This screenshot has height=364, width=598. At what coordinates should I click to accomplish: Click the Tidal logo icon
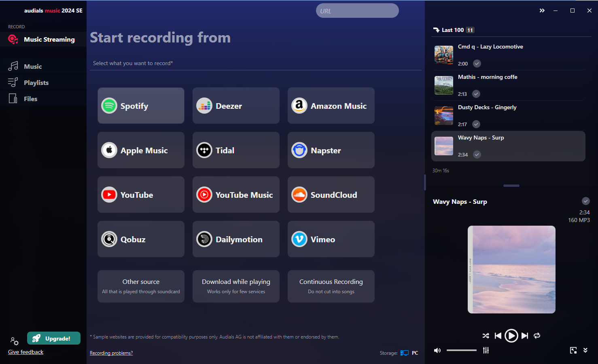[204, 150]
